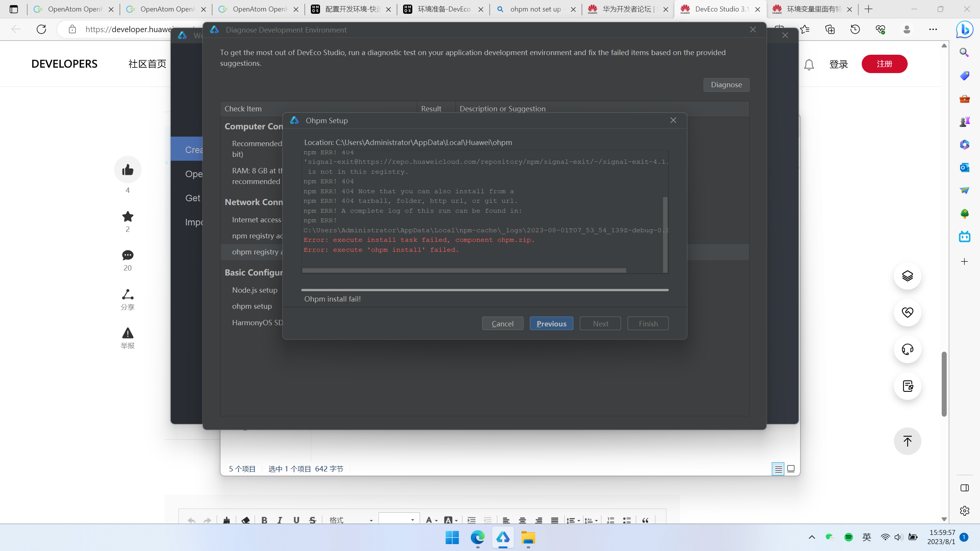This screenshot has width=980, height=551.
Task: Click the scroll-to-top arrow button
Action: coord(907,441)
